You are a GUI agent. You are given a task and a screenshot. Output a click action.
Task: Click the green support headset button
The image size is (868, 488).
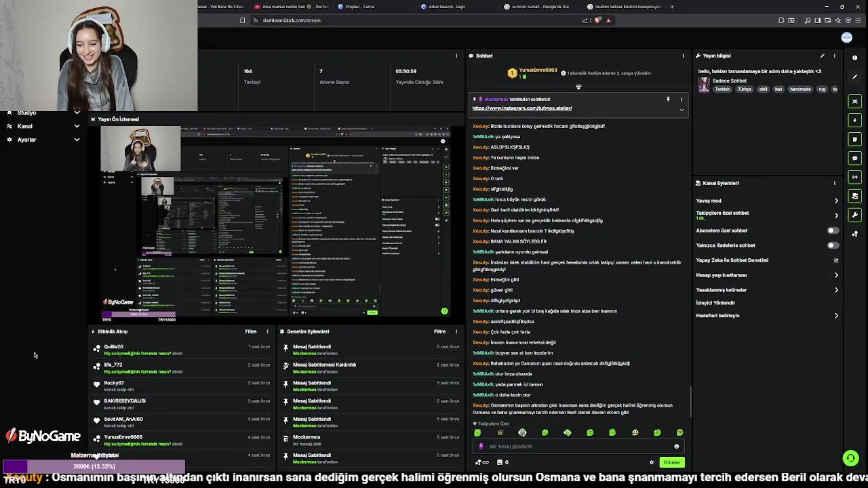point(850,458)
